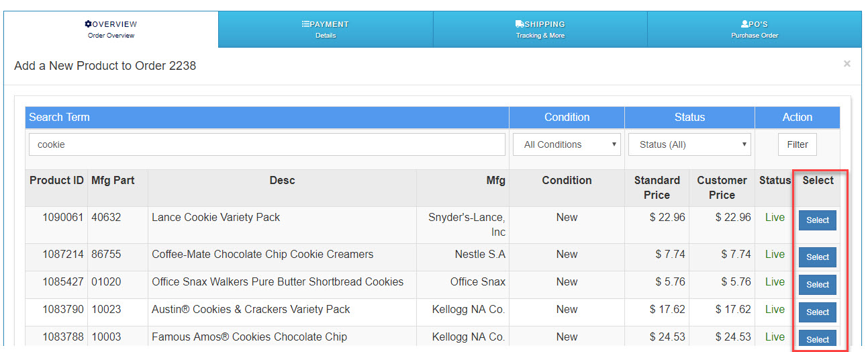Click the truck icon on Shipping tab
This screenshot has width=868, height=352.
coord(520,24)
